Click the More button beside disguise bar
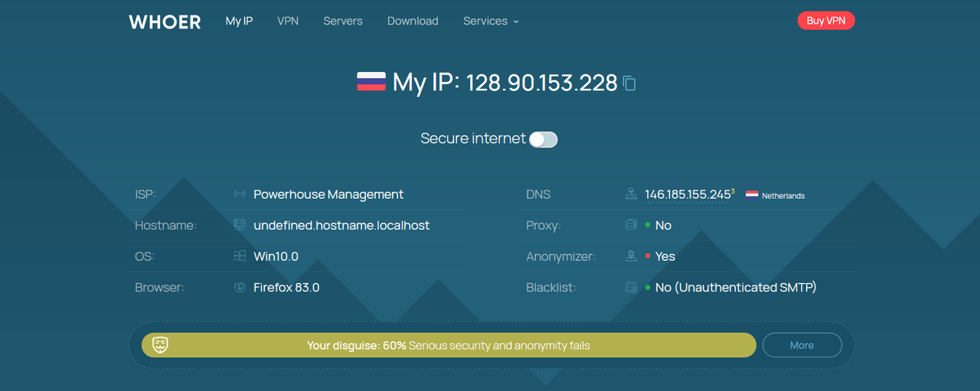This screenshot has width=980, height=391. click(802, 345)
